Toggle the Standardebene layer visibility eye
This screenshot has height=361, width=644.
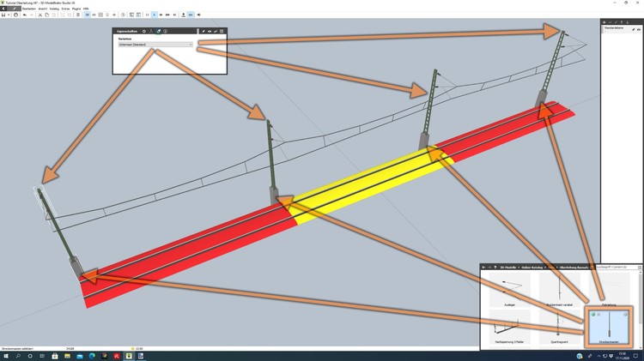tap(638, 29)
